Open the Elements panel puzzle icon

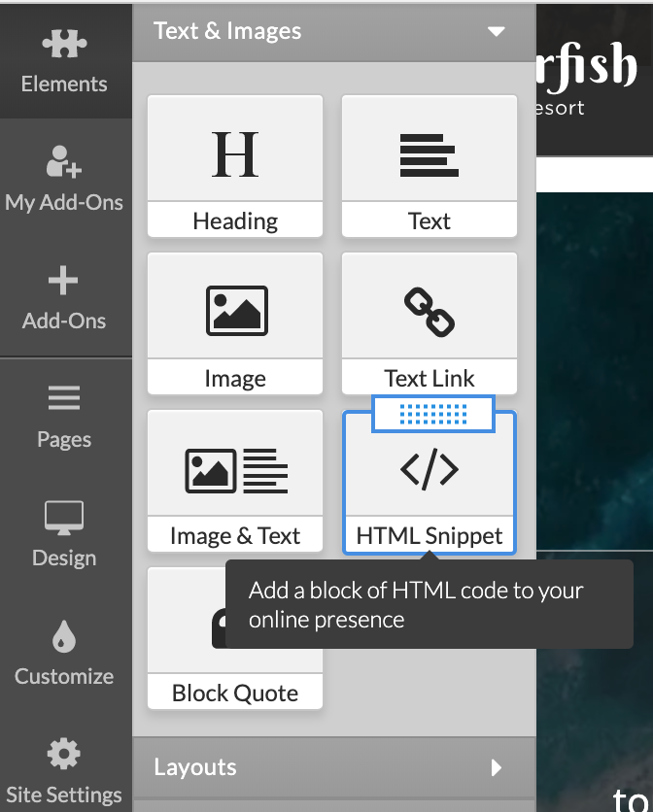(x=64, y=44)
